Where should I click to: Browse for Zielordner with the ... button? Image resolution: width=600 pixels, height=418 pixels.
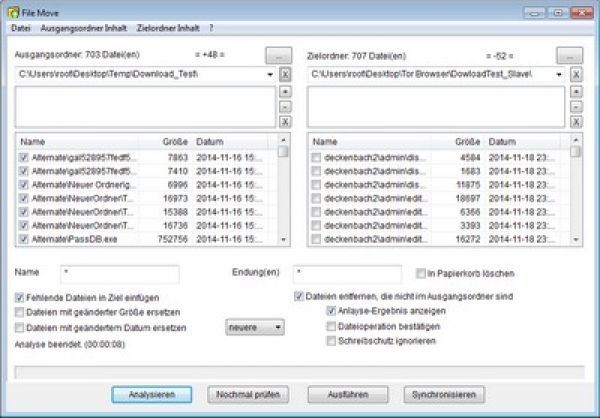(x=569, y=56)
